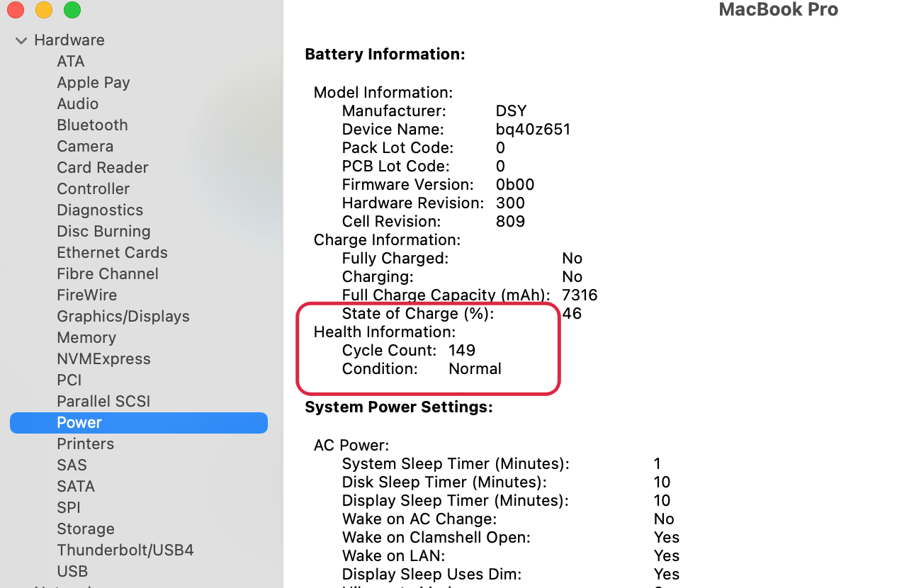Open the Bluetooth sidebar item
The image size is (914, 588).
click(x=93, y=125)
